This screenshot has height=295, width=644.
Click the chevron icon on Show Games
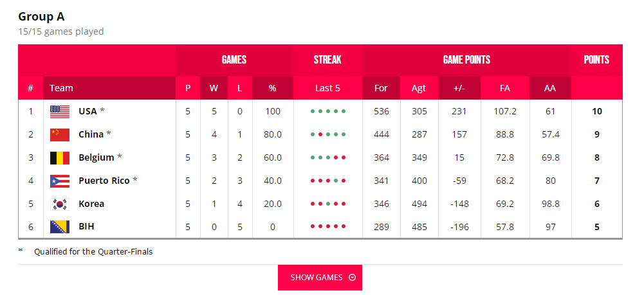tap(352, 278)
